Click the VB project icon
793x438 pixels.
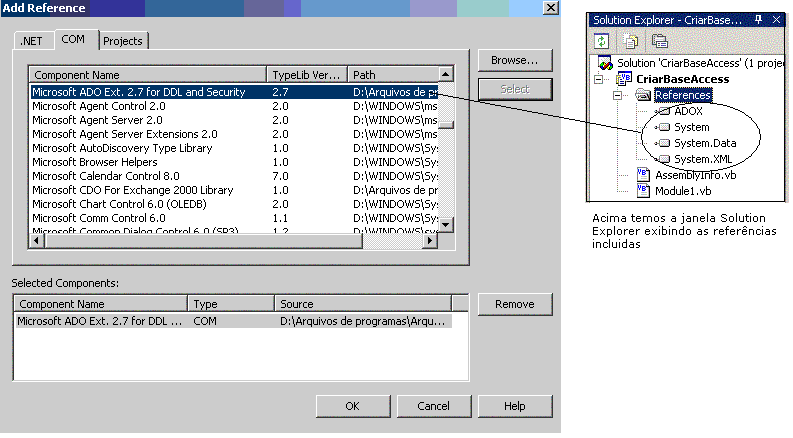624,79
